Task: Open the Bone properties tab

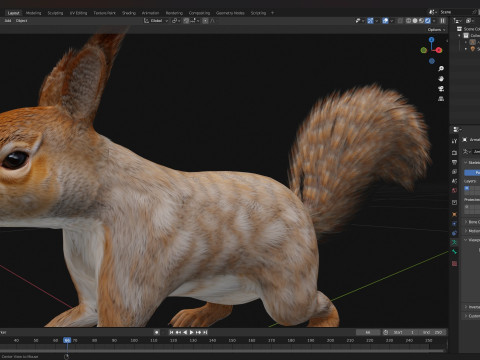Action: click(454, 252)
